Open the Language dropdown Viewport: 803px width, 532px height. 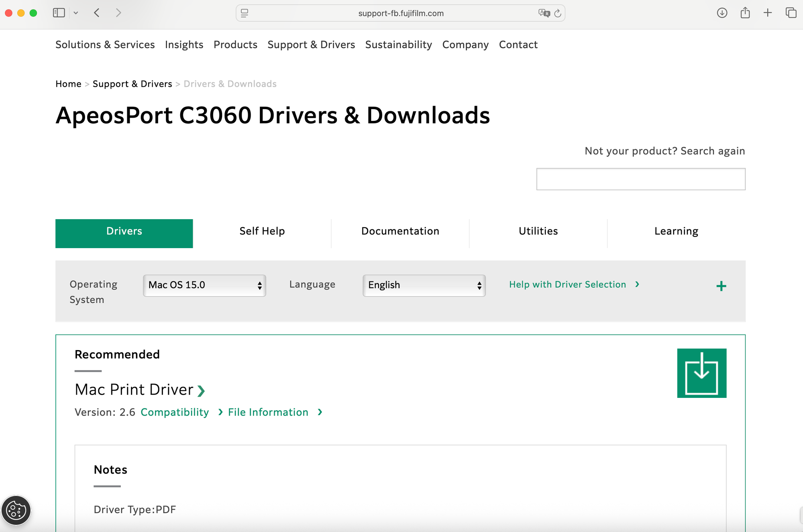[424, 285]
